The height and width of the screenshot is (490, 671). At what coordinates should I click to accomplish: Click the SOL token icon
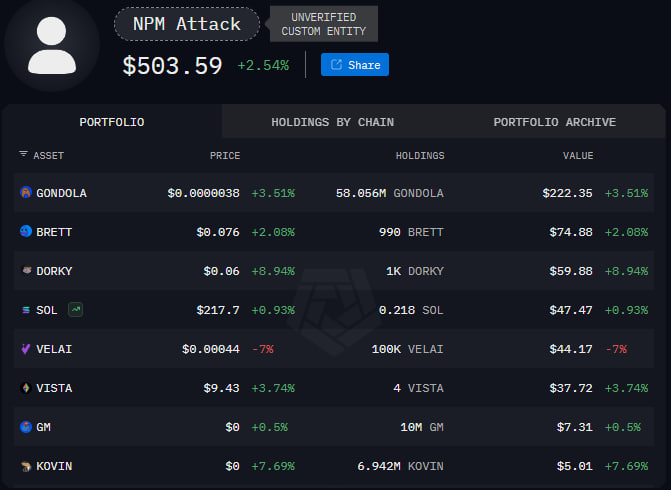[x=26, y=310]
